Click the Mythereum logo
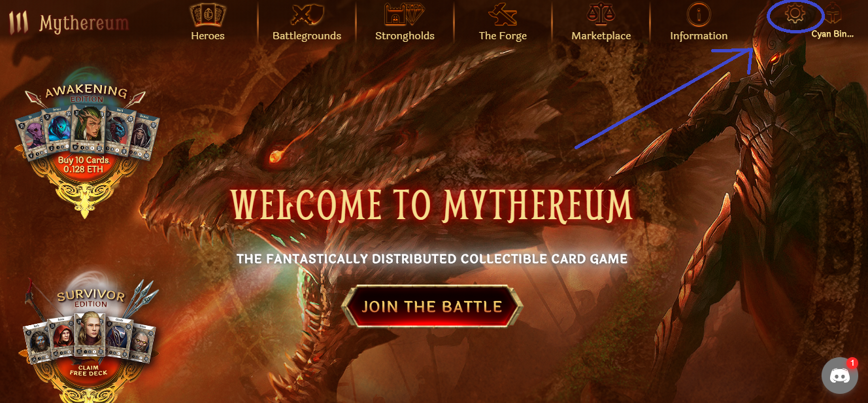868x403 pixels. tap(69, 22)
